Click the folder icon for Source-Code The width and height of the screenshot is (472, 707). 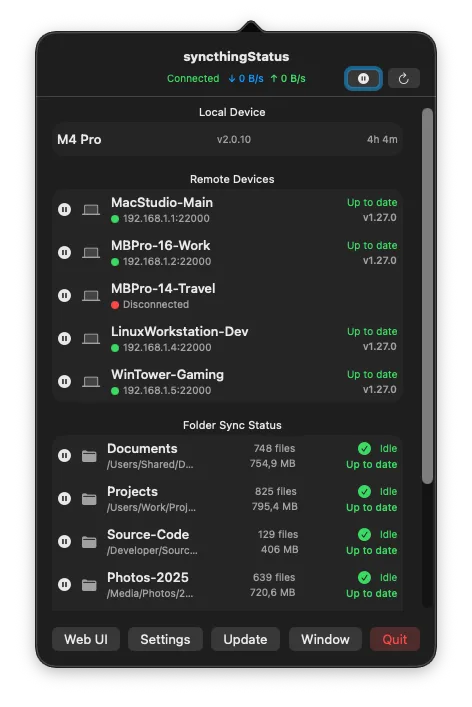tap(89, 542)
